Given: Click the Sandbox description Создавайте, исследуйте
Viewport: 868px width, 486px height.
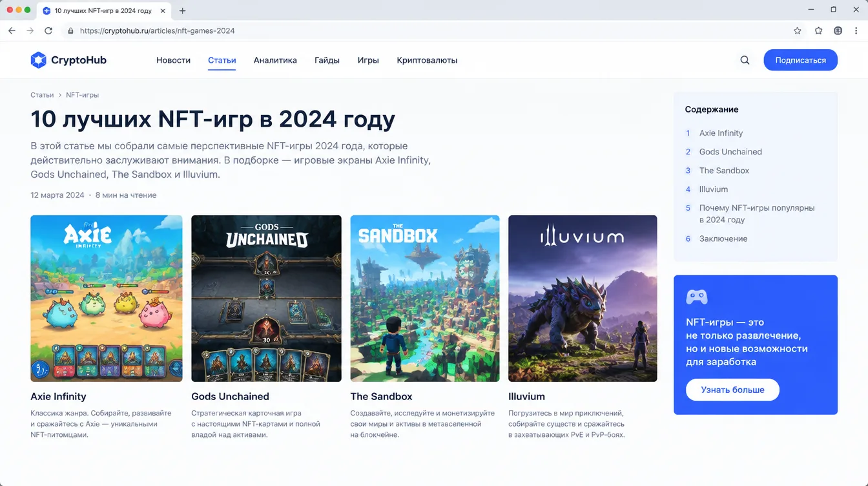Looking at the screenshot, I should click(422, 424).
